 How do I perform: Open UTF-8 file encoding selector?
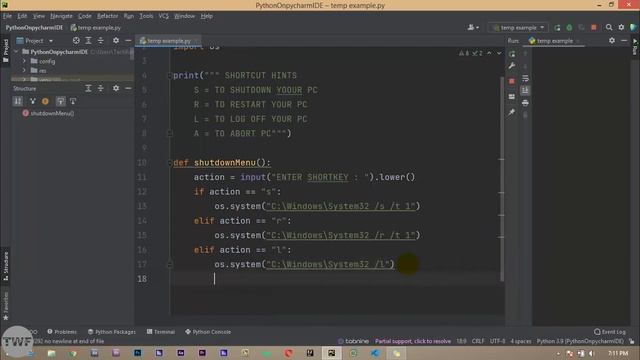click(x=497, y=341)
